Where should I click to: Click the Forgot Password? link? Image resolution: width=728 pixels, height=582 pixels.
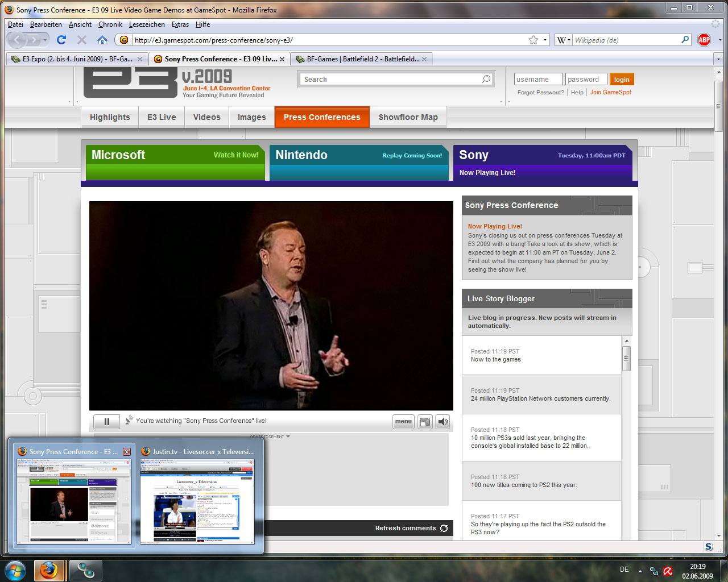tap(541, 93)
